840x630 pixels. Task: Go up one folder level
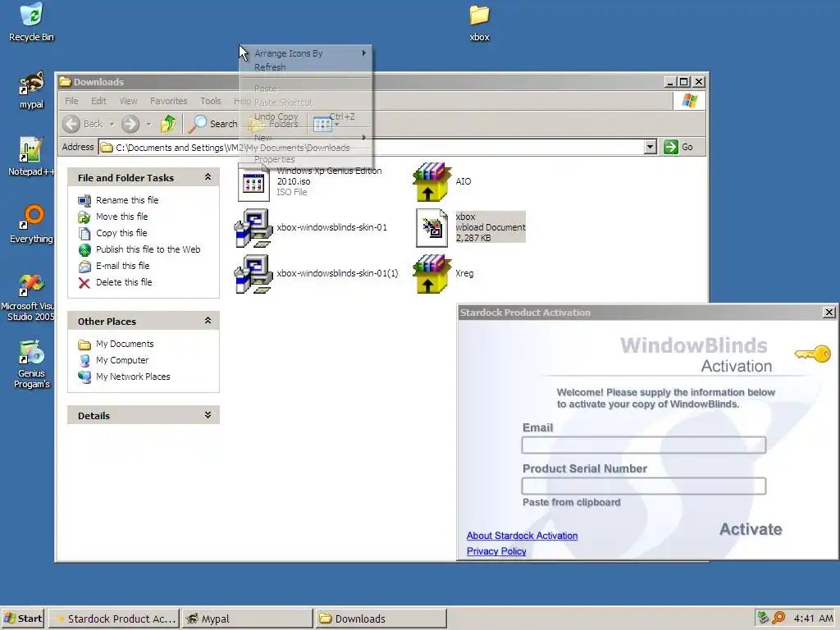point(168,124)
